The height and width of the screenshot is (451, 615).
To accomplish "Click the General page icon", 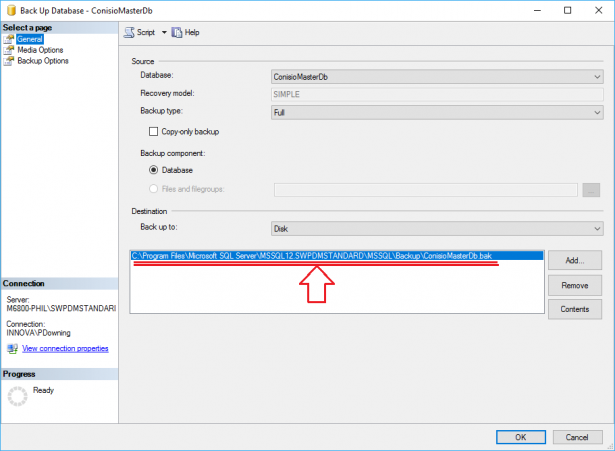I will coord(9,39).
